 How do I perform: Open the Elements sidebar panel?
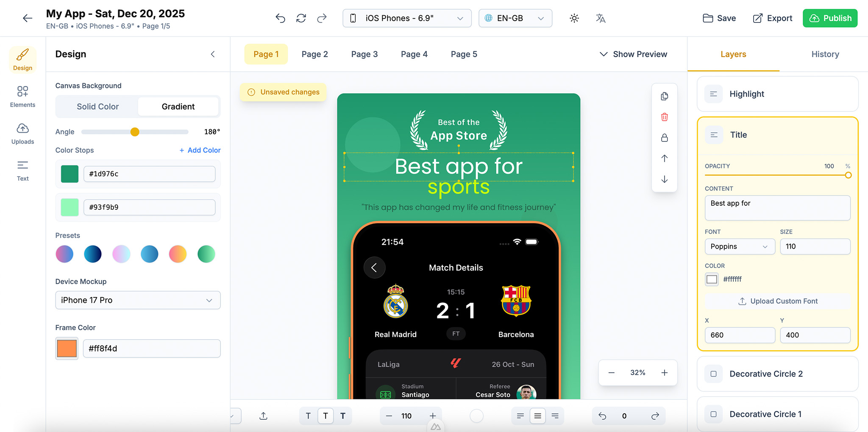[22, 97]
